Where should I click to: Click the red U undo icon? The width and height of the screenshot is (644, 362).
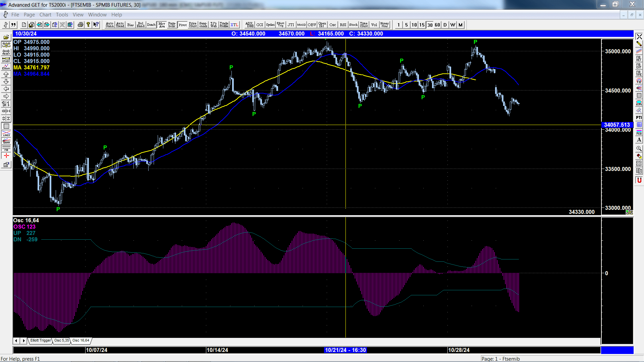(x=639, y=180)
